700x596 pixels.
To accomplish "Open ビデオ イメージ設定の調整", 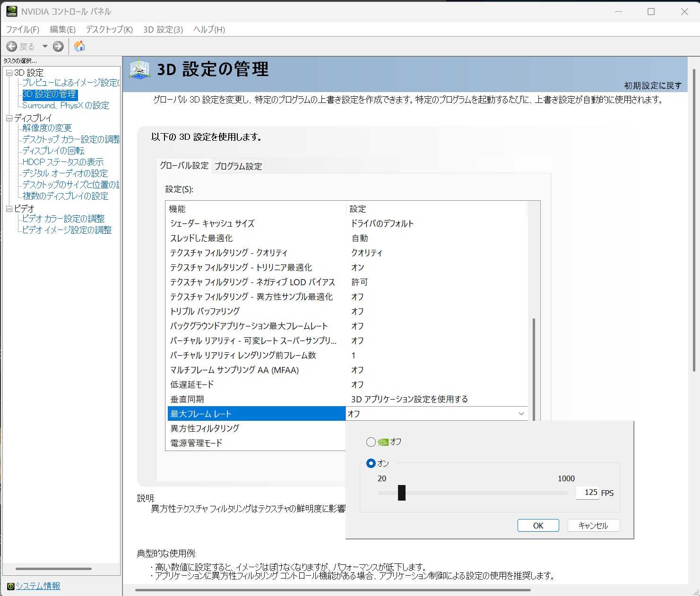I will 67,230.
